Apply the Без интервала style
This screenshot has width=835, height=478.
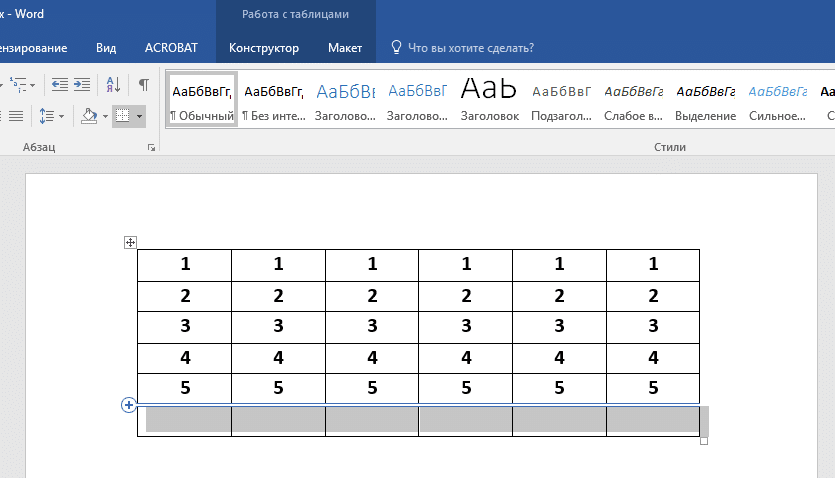point(274,102)
